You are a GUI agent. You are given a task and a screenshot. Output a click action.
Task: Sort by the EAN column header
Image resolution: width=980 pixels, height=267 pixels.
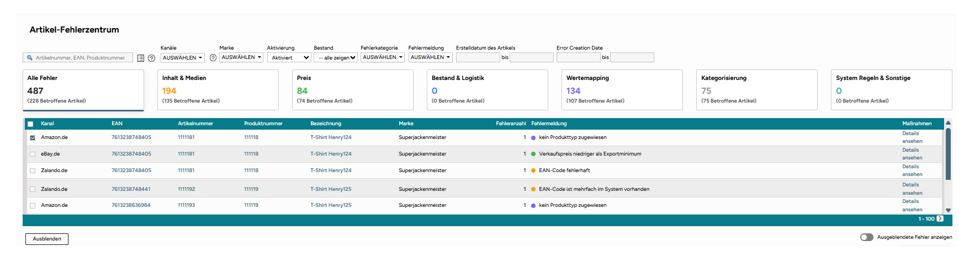tap(117, 124)
